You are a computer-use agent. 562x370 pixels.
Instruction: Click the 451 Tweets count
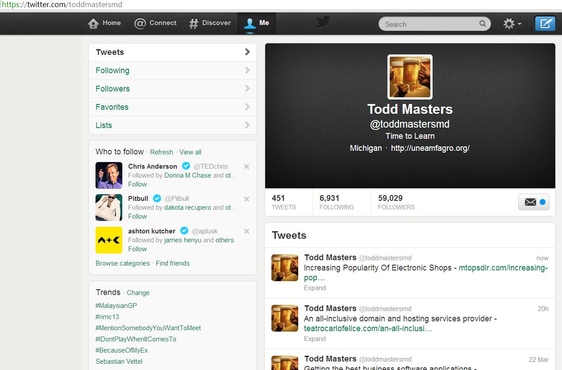[284, 202]
